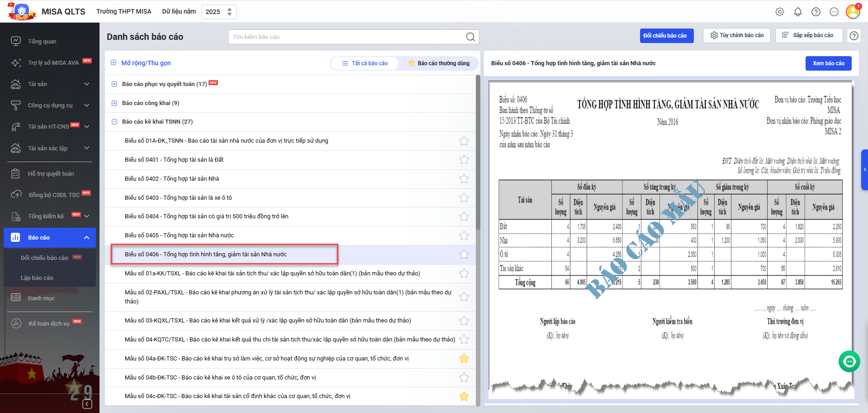Collapse Báo cáo kê khai TSNN group

(x=114, y=122)
